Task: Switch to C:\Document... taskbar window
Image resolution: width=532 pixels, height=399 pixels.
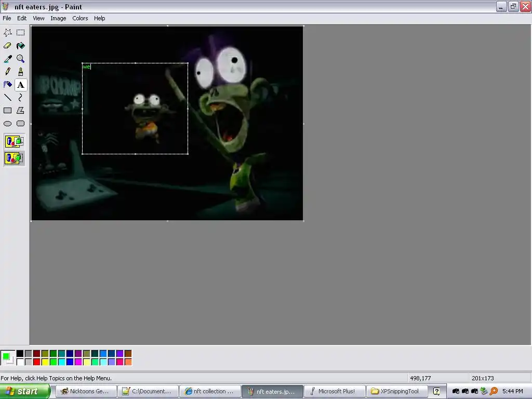Action: click(148, 391)
